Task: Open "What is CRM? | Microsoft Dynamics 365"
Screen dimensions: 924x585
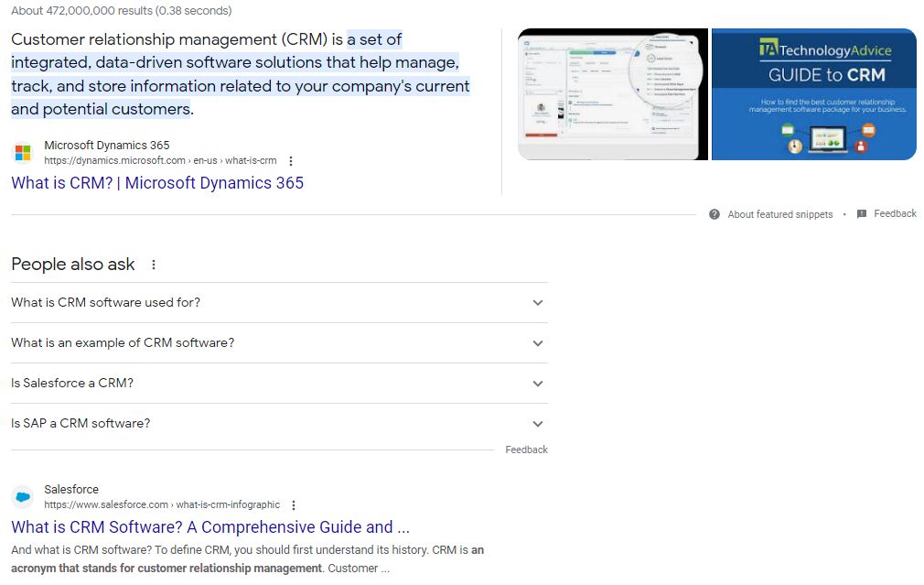Action: 156,183
